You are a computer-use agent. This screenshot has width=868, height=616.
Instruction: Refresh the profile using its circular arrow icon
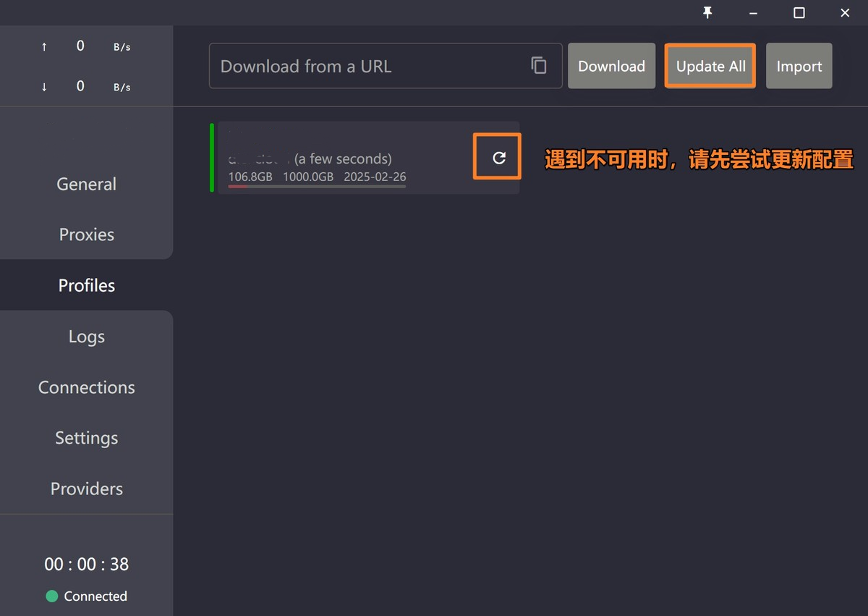coord(497,156)
